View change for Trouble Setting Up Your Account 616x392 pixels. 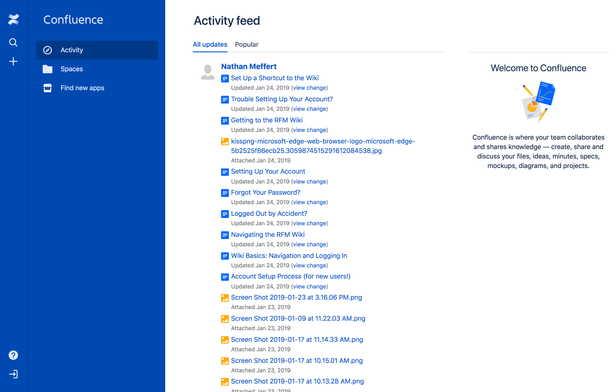tap(310, 109)
